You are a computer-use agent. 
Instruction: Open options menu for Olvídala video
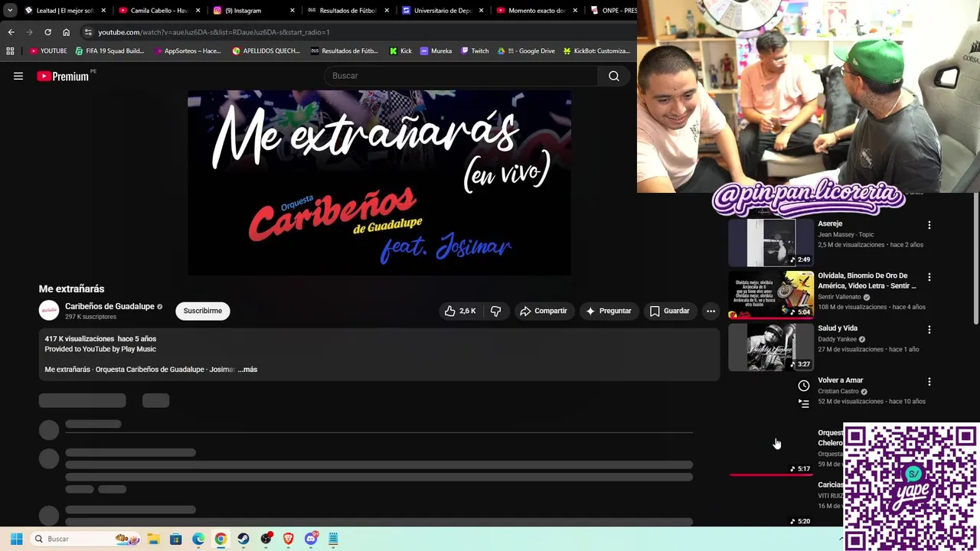click(x=929, y=277)
